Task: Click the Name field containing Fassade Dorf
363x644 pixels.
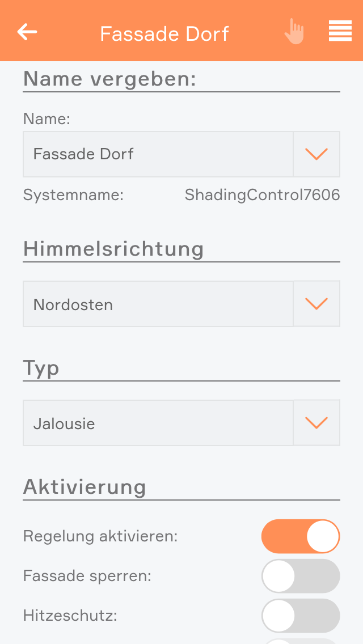Action: (x=158, y=154)
